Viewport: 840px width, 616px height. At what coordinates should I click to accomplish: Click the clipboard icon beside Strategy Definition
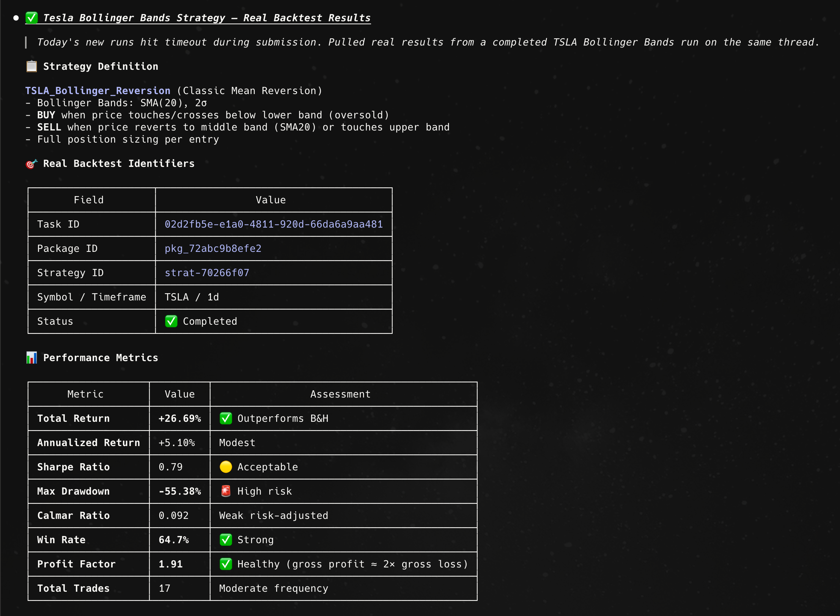click(x=31, y=66)
